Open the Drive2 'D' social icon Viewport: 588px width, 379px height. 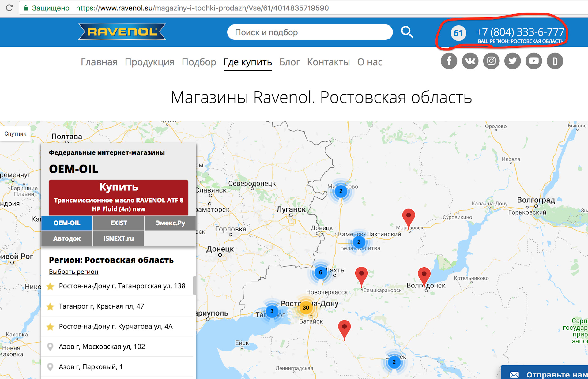click(x=555, y=61)
